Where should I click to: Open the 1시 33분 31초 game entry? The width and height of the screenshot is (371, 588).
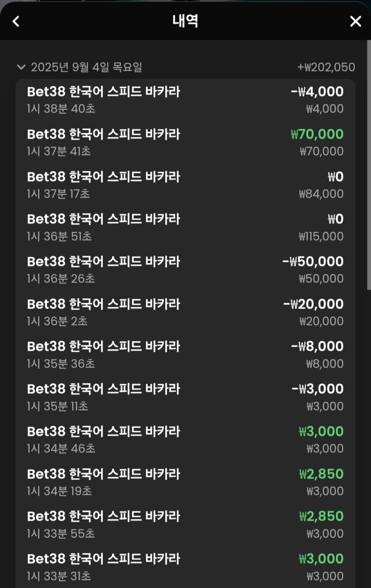[x=185, y=567]
